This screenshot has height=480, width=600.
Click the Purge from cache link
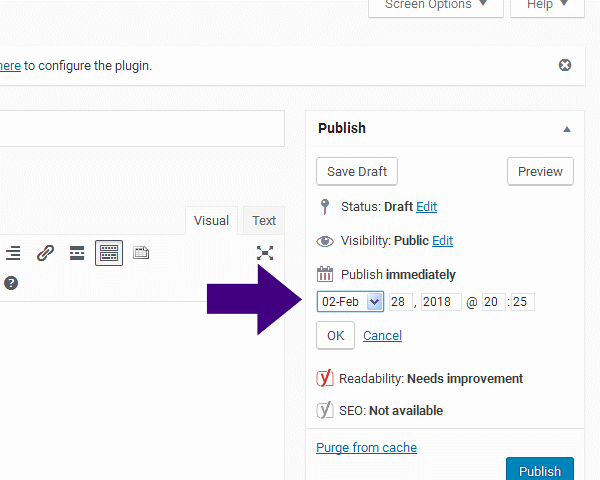pos(366,447)
